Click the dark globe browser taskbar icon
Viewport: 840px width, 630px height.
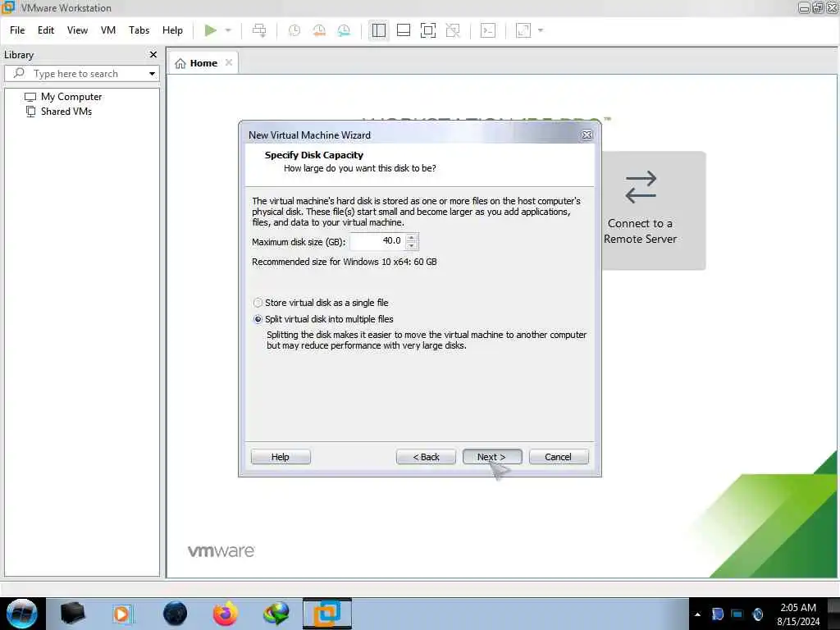point(175,614)
